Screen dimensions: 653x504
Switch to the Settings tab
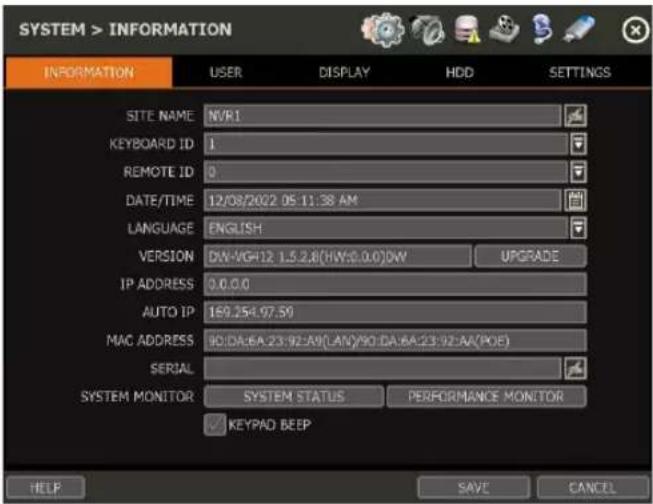click(580, 72)
